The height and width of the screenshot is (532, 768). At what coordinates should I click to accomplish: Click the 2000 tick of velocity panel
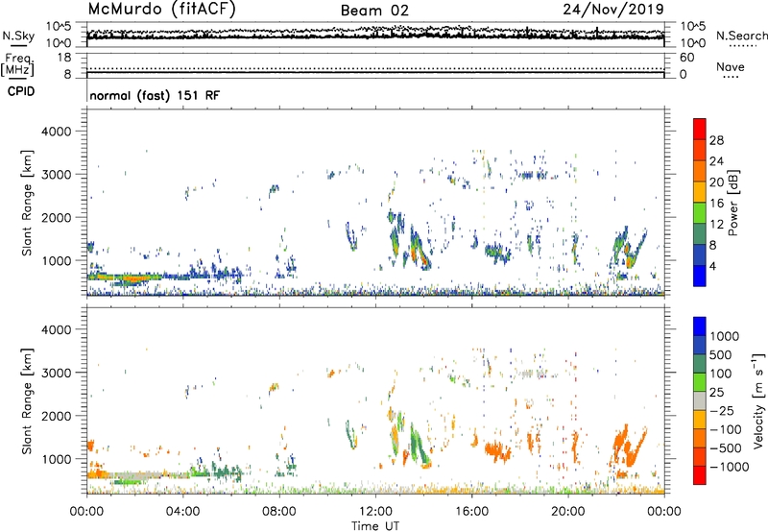[57, 416]
